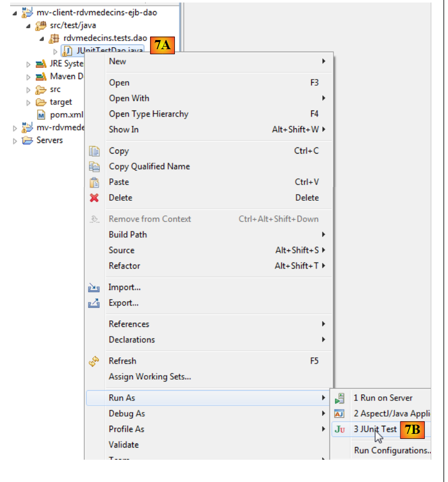Expand the Servers project node
This screenshot has height=482, width=448.
15,141
